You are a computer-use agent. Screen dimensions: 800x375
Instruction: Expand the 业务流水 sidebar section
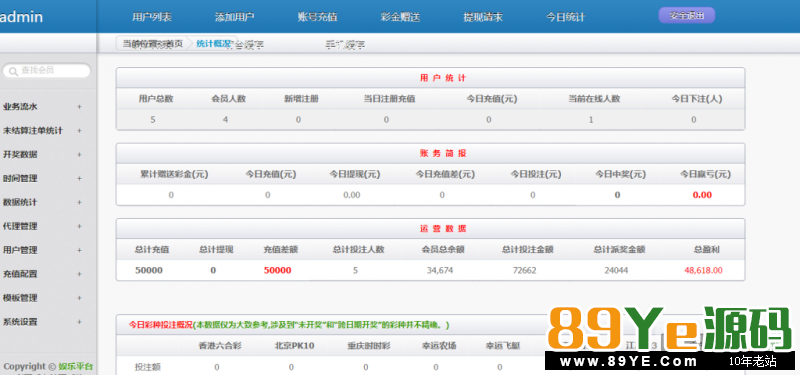click(x=79, y=107)
